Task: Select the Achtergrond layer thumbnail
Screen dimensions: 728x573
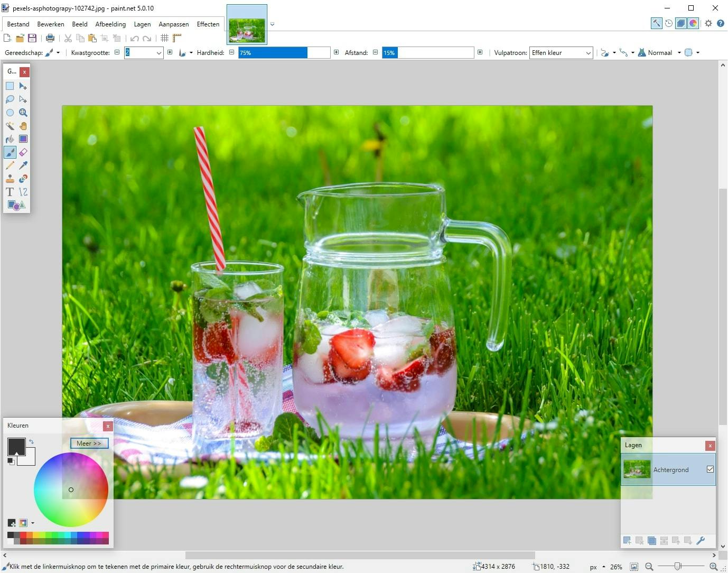Action: coord(637,469)
